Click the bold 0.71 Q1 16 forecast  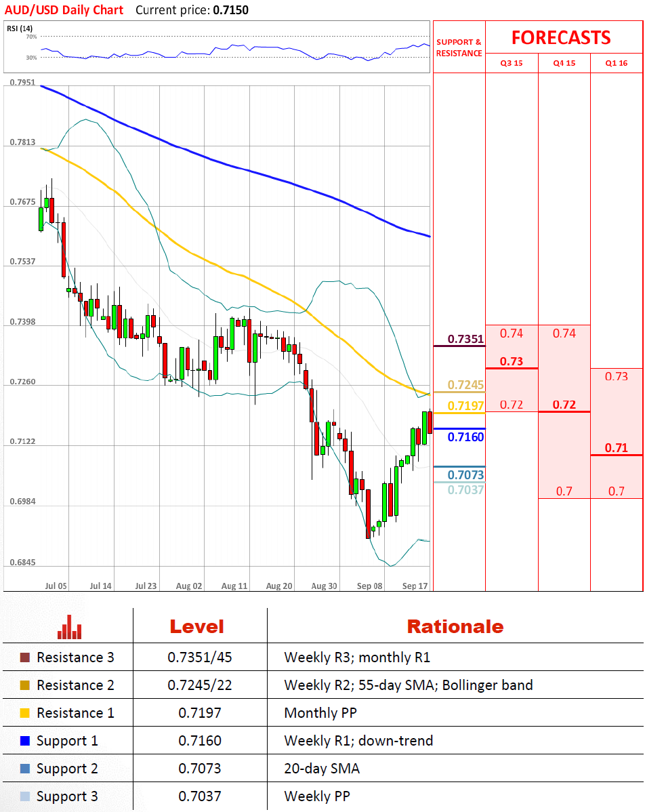point(617,448)
